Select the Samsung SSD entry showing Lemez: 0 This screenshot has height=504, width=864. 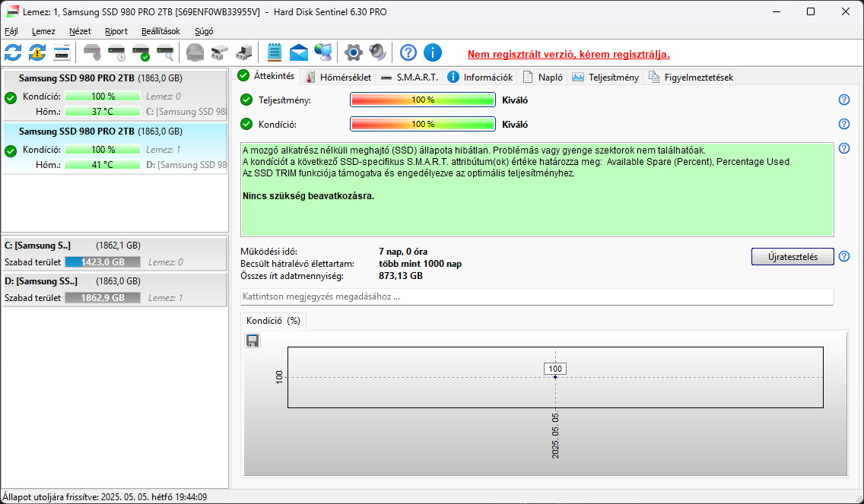pos(115,95)
